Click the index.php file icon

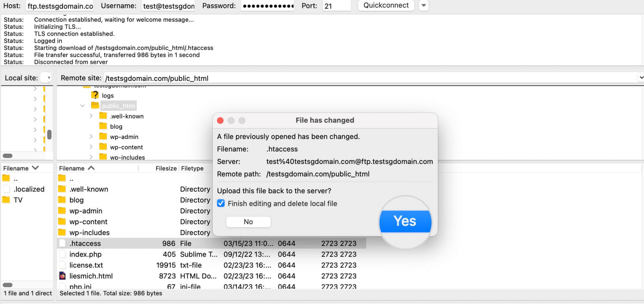pyautogui.click(x=62, y=254)
